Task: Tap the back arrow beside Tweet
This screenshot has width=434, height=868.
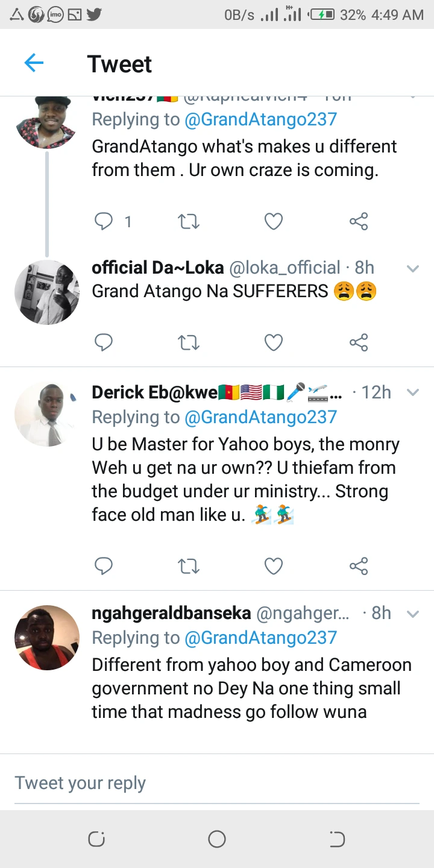Action: (34, 63)
